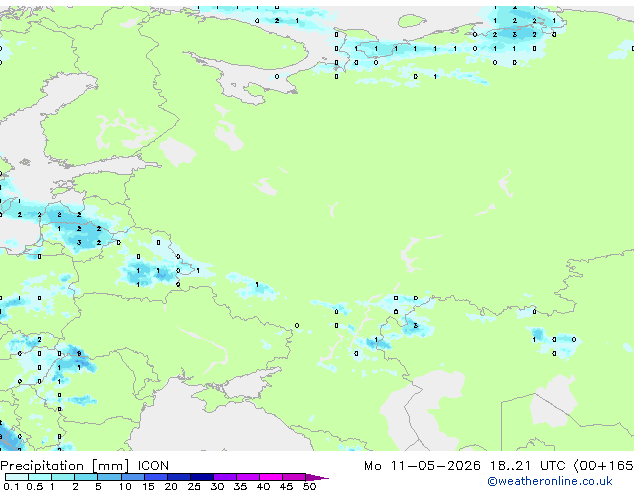Select the 25–30 mm darkest blue swatch
This screenshot has height=490, width=634.
click(x=202, y=477)
